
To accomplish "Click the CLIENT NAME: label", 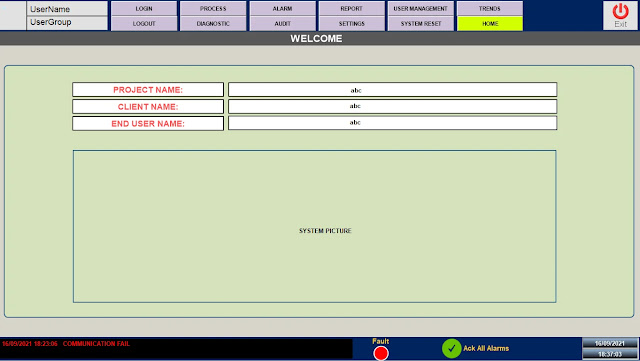I will (x=148, y=107).
